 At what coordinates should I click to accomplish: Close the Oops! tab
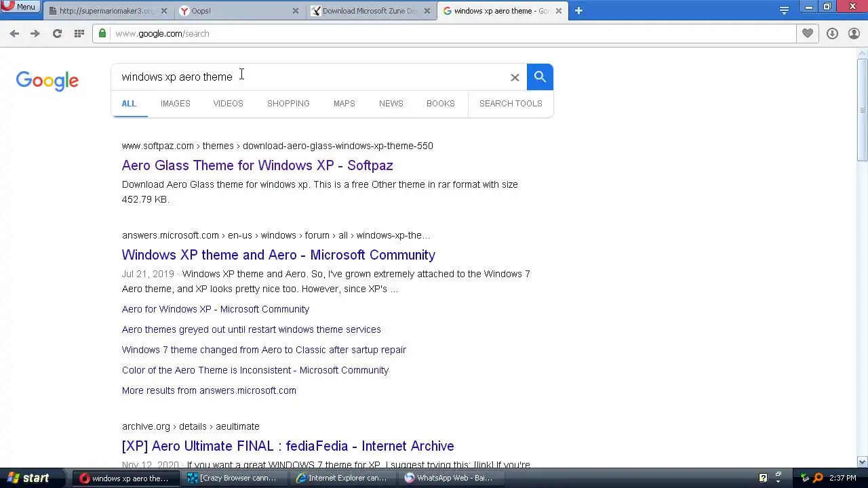[295, 11]
